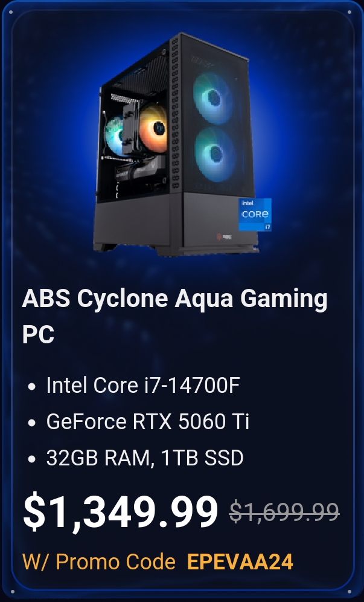Click the orange CPU cooler fan

(x=153, y=128)
